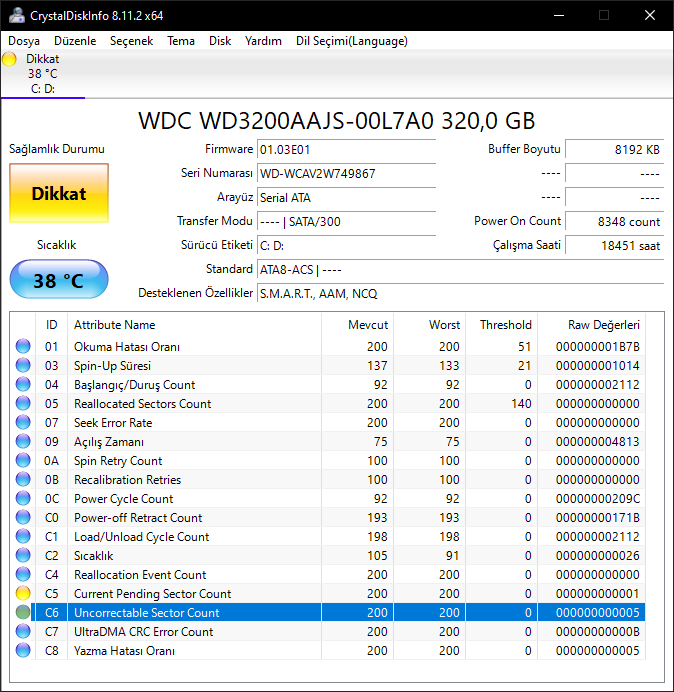Click the Threshold column header
The image size is (674, 692).
[501, 325]
